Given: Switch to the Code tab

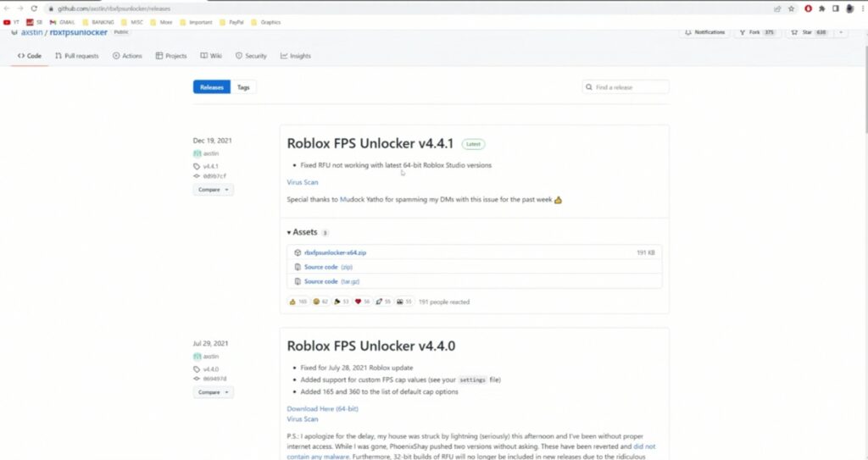Looking at the screenshot, I should tap(30, 56).
